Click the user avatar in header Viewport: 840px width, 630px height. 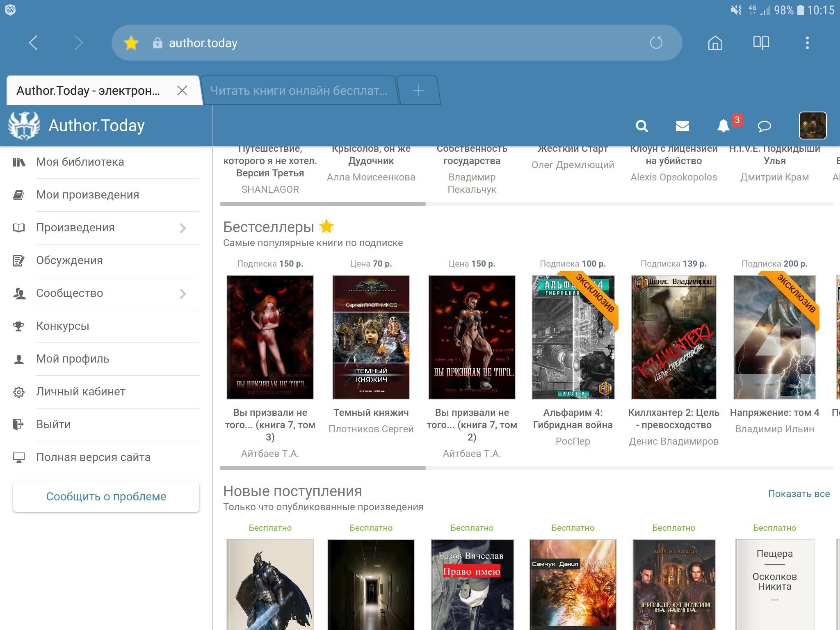tap(812, 126)
